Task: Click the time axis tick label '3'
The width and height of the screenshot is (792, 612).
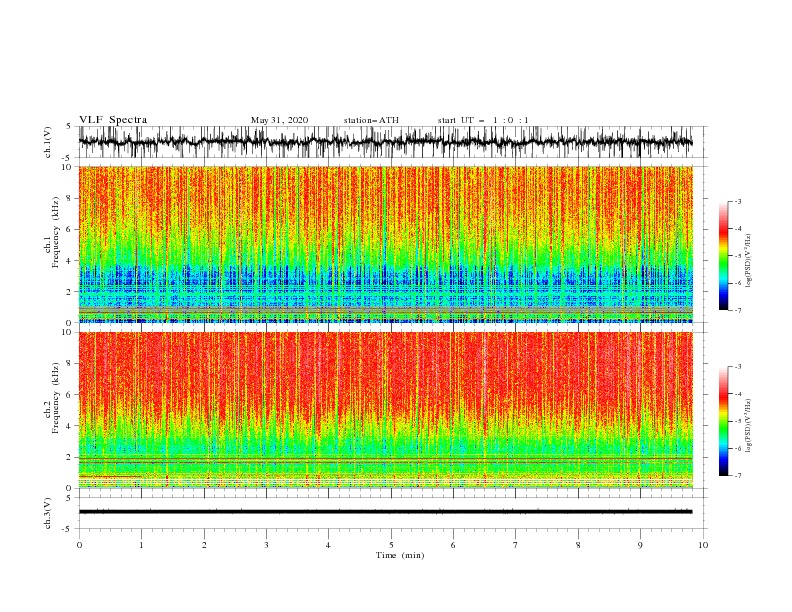Action: [266, 545]
